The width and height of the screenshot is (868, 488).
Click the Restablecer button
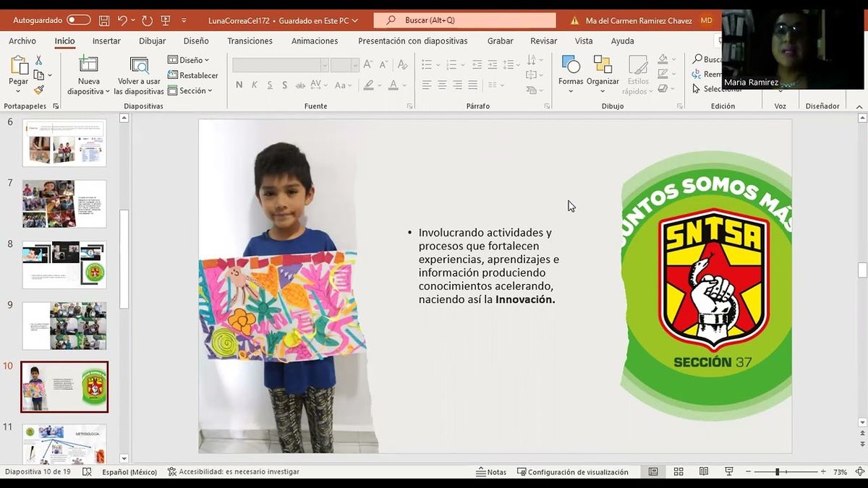(192, 75)
